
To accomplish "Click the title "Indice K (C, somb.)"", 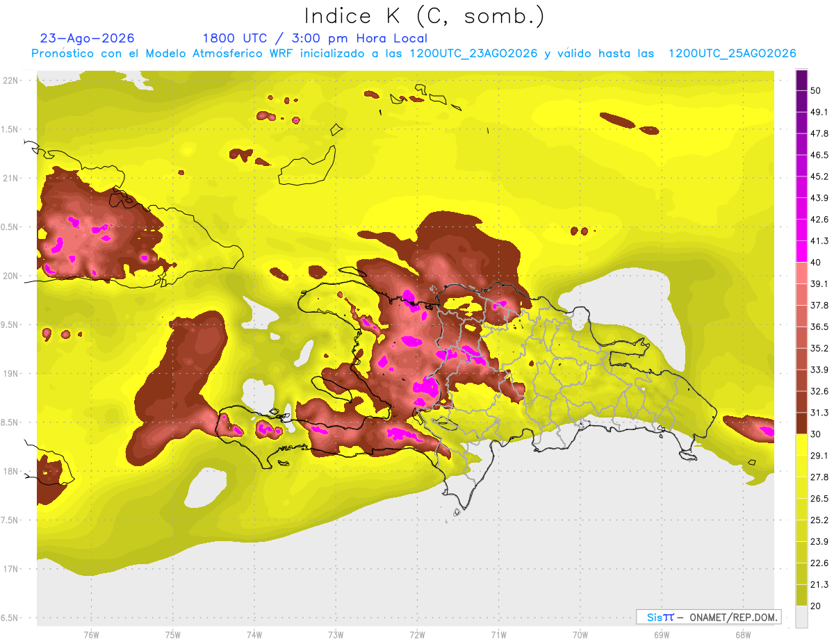I will coord(424,16).
